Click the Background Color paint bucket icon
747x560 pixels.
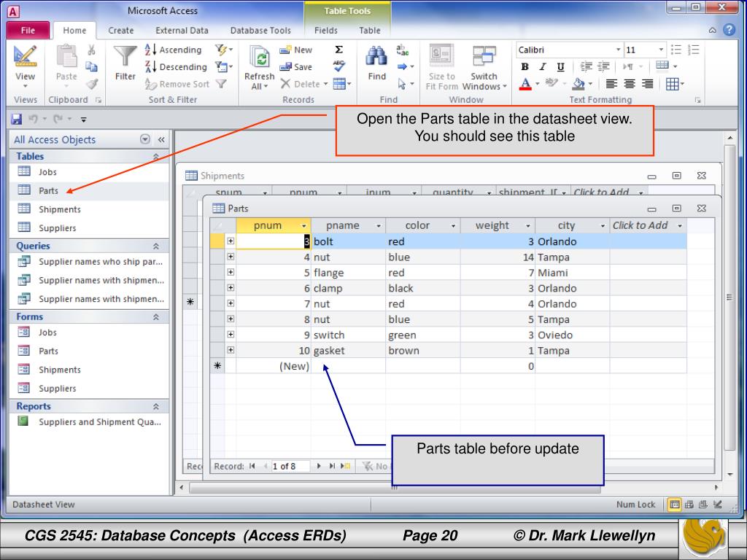coord(578,84)
